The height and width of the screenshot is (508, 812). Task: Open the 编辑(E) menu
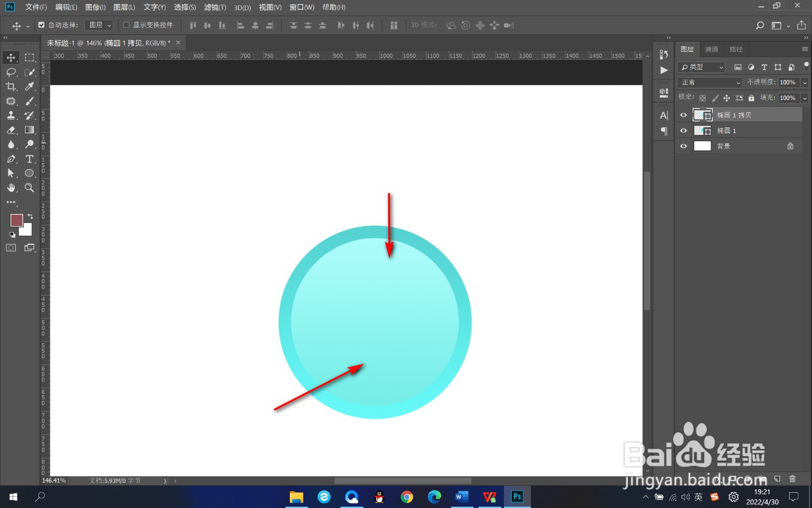66,7
